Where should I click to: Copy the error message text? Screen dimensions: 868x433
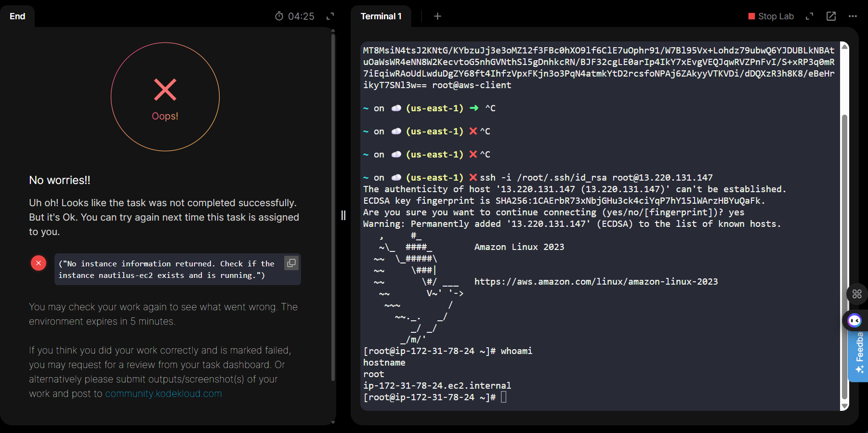click(291, 263)
